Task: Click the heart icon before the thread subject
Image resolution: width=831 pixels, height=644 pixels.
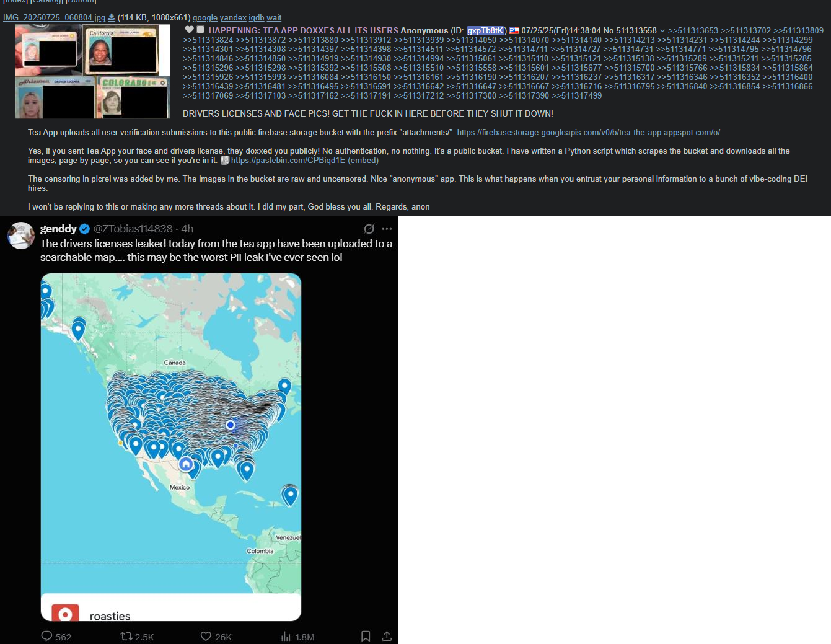Action: coord(190,29)
